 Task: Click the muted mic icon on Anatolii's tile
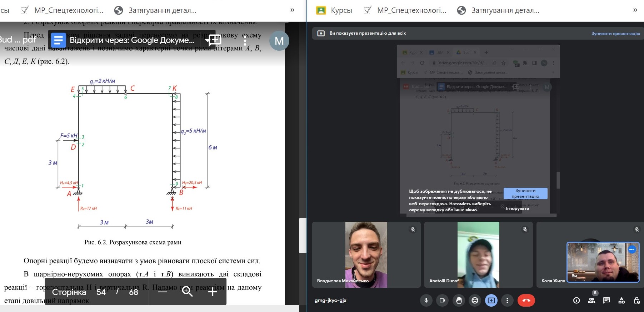click(x=525, y=230)
